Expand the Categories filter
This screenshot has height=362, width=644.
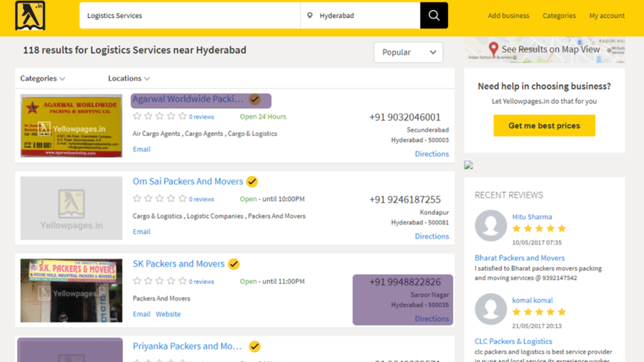[x=43, y=79]
